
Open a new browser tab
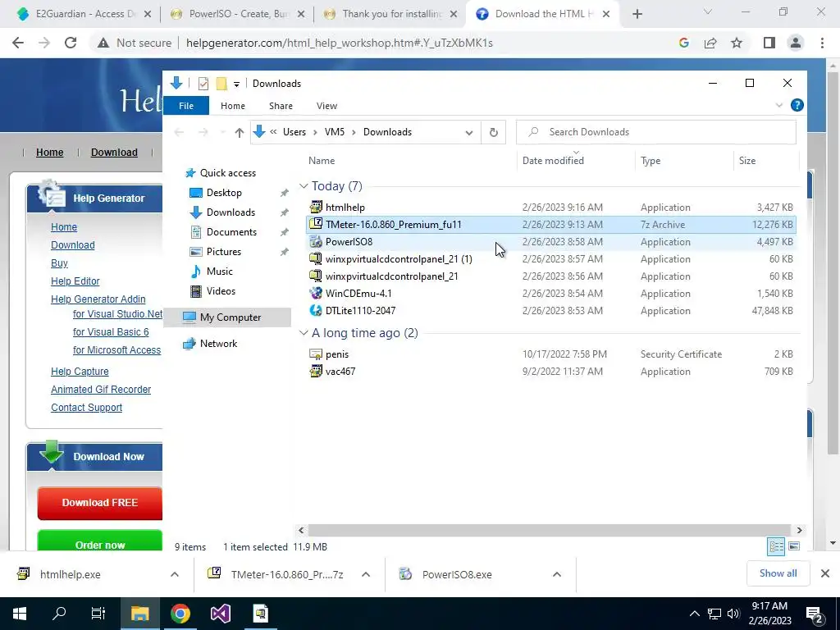tap(637, 14)
